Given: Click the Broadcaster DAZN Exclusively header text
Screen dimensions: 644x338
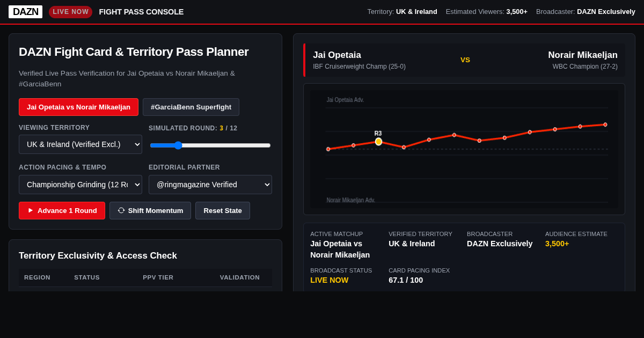Looking at the screenshot, I should tap(586, 12).
